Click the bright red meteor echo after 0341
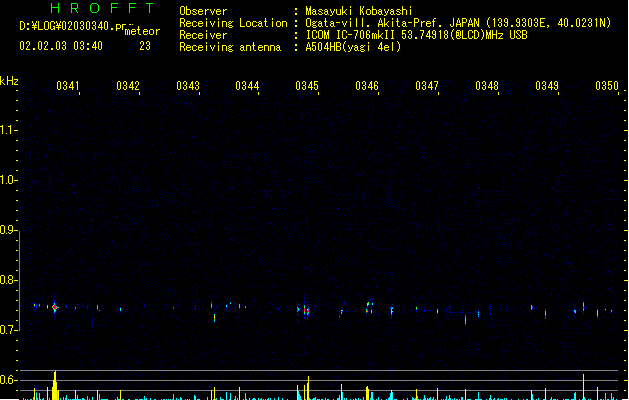629x400 pixels. point(55,307)
